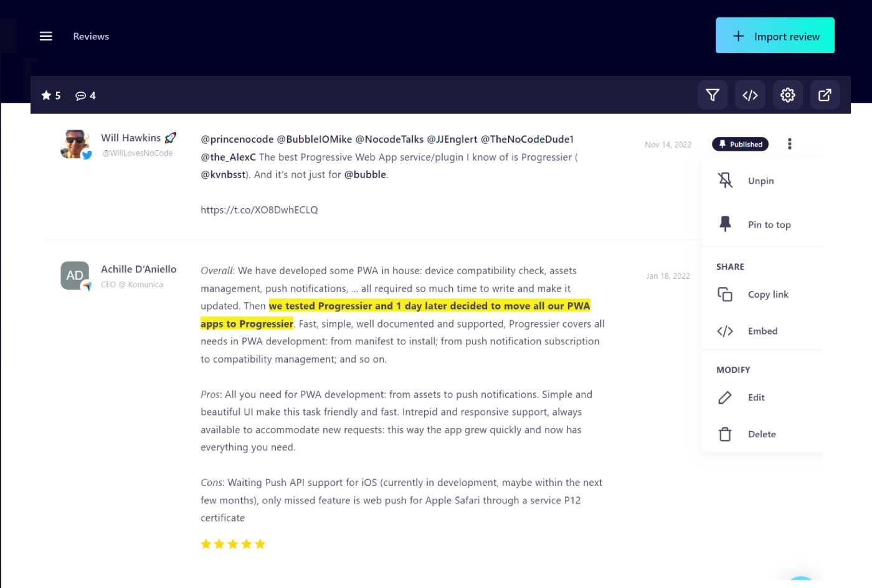Open the hamburger navigation menu
Image resolution: width=872 pixels, height=588 pixels.
click(x=45, y=36)
